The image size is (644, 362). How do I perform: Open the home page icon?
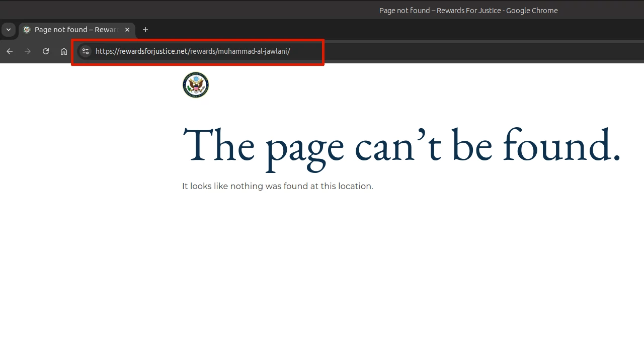coord(64,51)
